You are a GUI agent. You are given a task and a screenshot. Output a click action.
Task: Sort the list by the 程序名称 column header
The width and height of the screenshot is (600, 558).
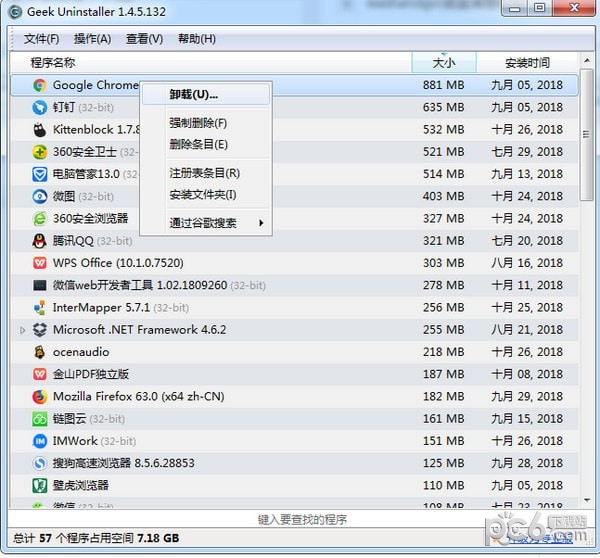pyautogui.click(x=210, y=62)
